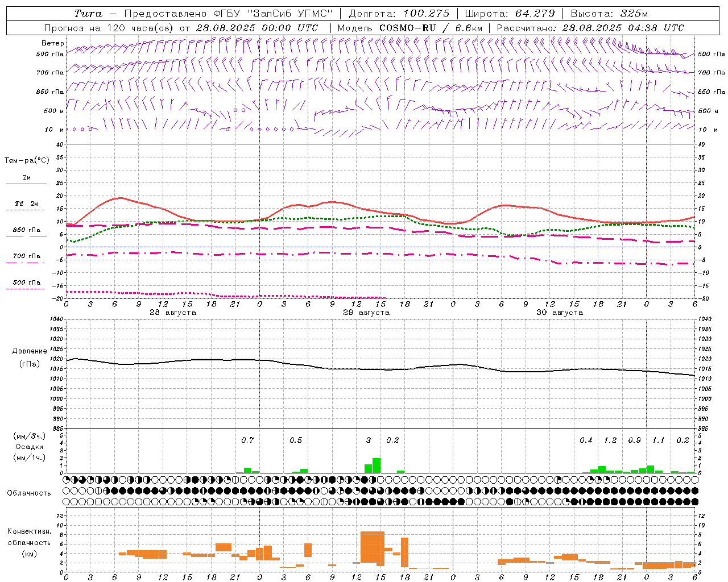Click the "700 гПа" temperature legend entry
Viewport: 728px width, 582px height.
click(x=27, y=256)
